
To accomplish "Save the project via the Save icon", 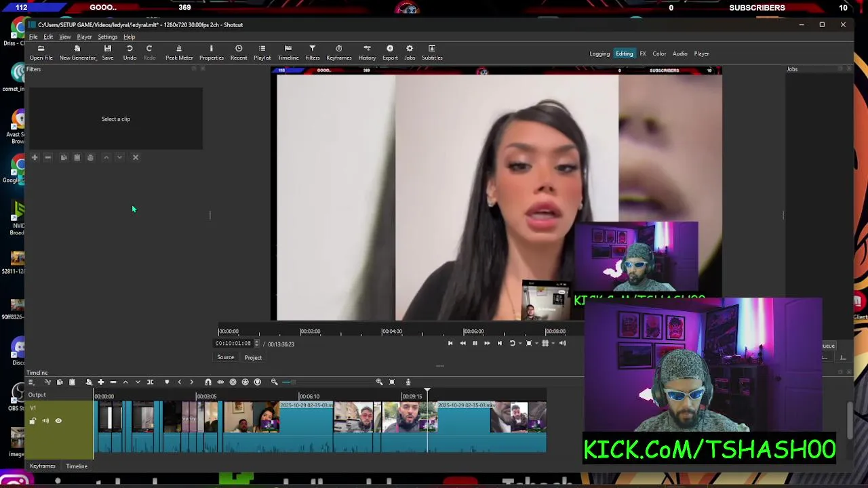I will click(108, 52).
